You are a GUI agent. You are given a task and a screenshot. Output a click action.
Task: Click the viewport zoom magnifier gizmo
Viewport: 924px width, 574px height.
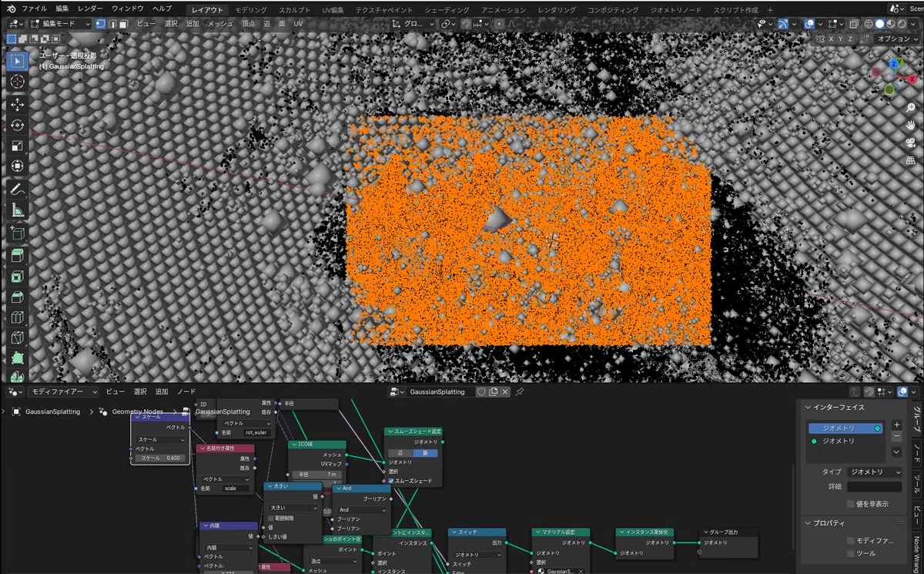pyautogui.click(x=911, y=107)
